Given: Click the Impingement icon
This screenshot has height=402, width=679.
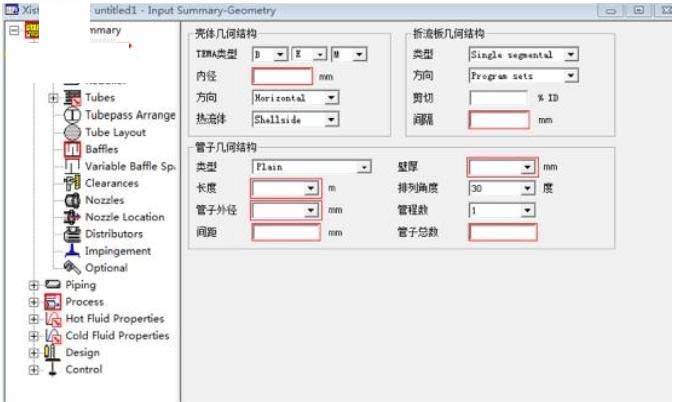Looking at the screenshot, I should tap(72, 250).
